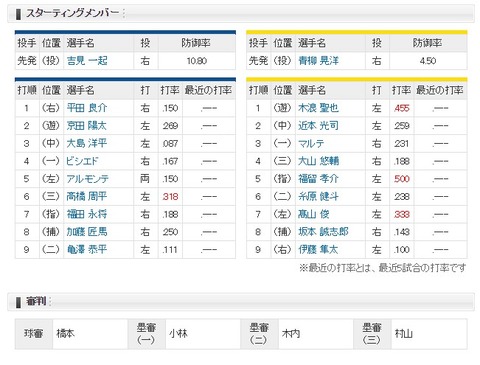Select second base umpire name 木内
Image resolution: width=480 pixels, height=365 pixels.
coord(291,333)
